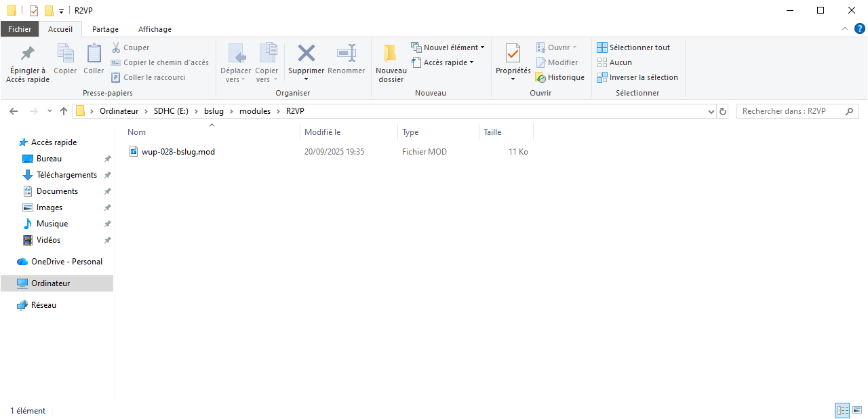Select Copier le chemin d'accès

pyautogui.click(x=159, y=62)
